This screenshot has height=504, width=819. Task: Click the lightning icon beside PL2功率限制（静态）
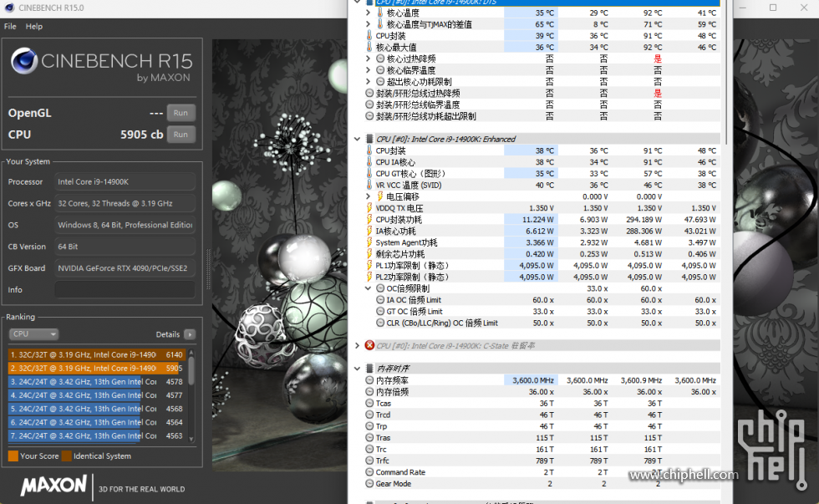(x=369, y=277)
